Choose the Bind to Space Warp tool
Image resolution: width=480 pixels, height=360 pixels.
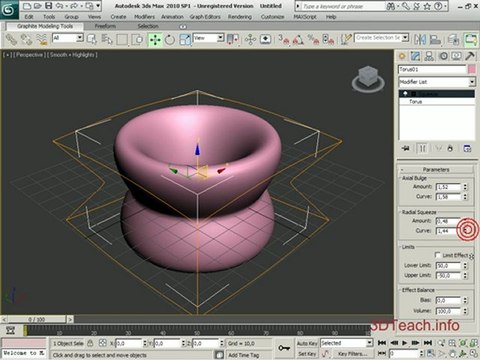(x=42, y=40)
